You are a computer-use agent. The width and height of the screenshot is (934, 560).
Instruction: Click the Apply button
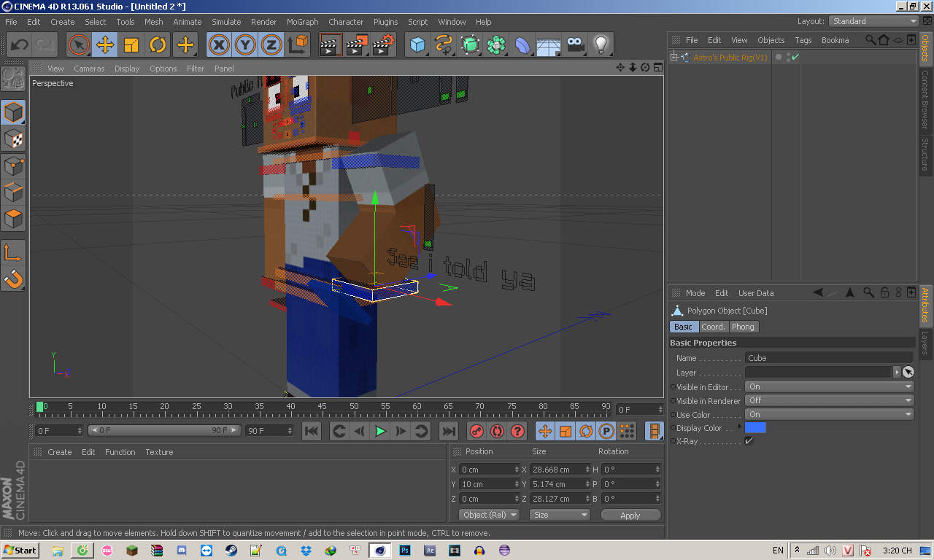630,515
